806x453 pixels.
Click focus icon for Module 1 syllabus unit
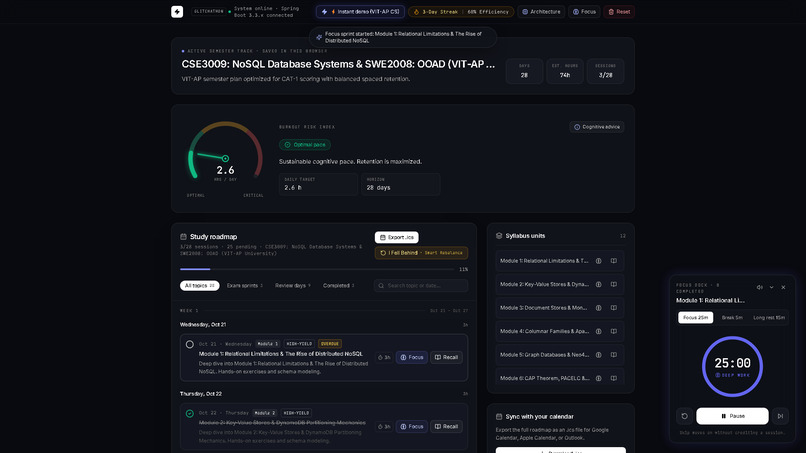coord(598,261)
